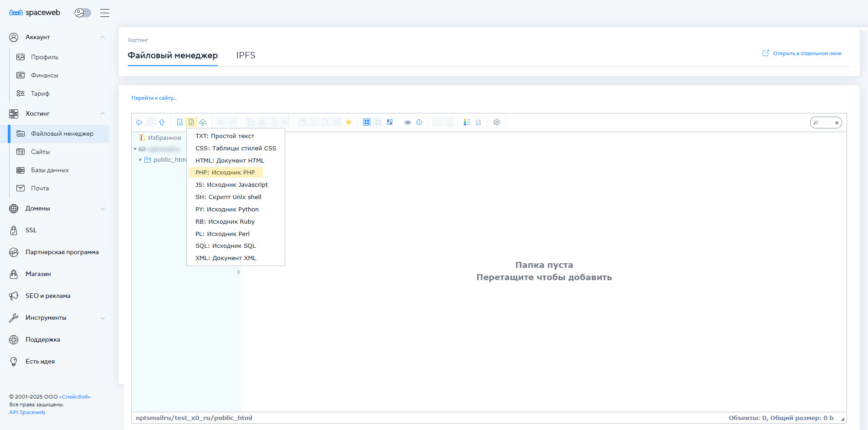Expand the Домены sidebar section
This screenshot has width=868, height=430.
102,209
